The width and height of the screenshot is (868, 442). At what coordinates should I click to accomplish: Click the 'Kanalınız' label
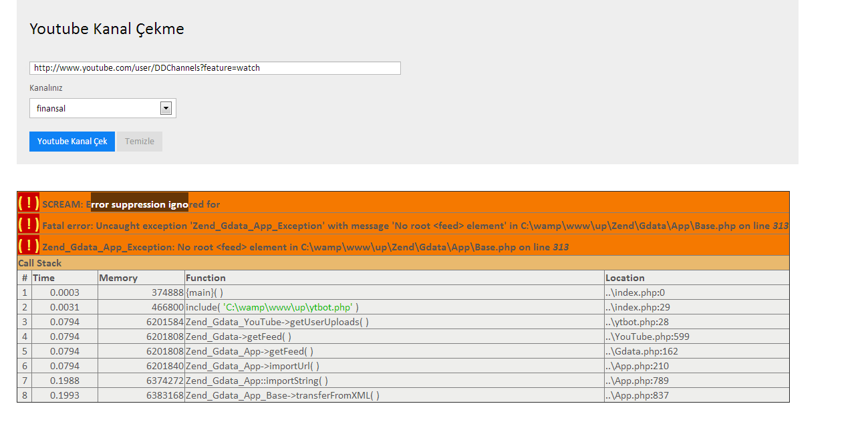pyautogui.click(x=46, y=87)
